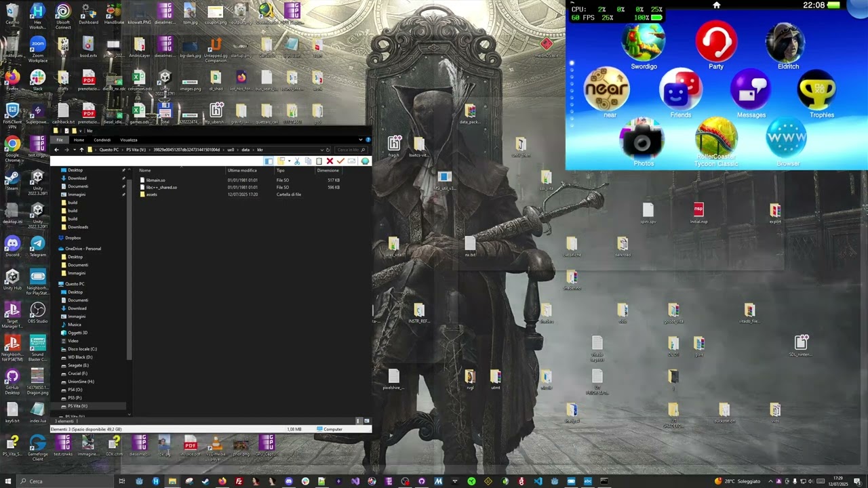Click in the 'Cerca in kkr' search field
The image size is (868, 488).
point(352,150)
